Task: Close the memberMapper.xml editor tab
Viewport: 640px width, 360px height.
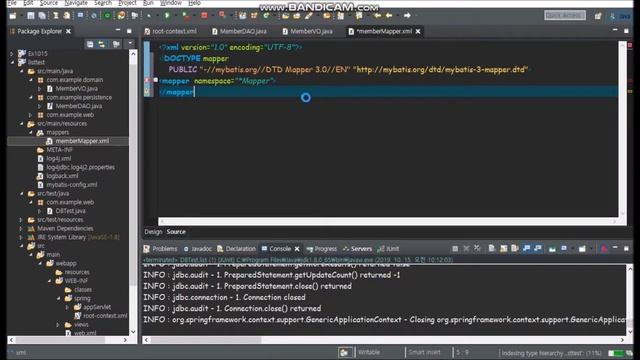Action: [x=418, y=31]
